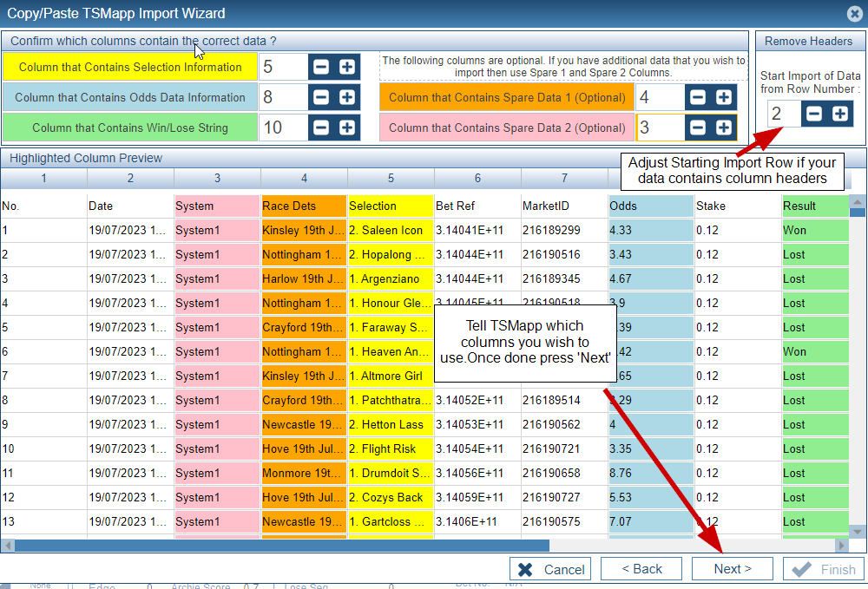This screenshot has width=868, height=589.
Task: Decrease the Spare Data 2 column number
Action: coord(698,128)
